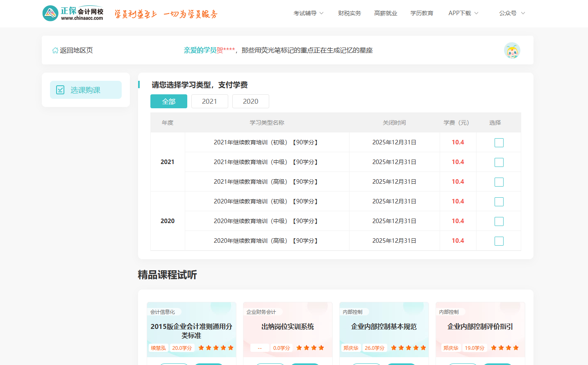Click the 正保会计网校 logo

[73, 14]
